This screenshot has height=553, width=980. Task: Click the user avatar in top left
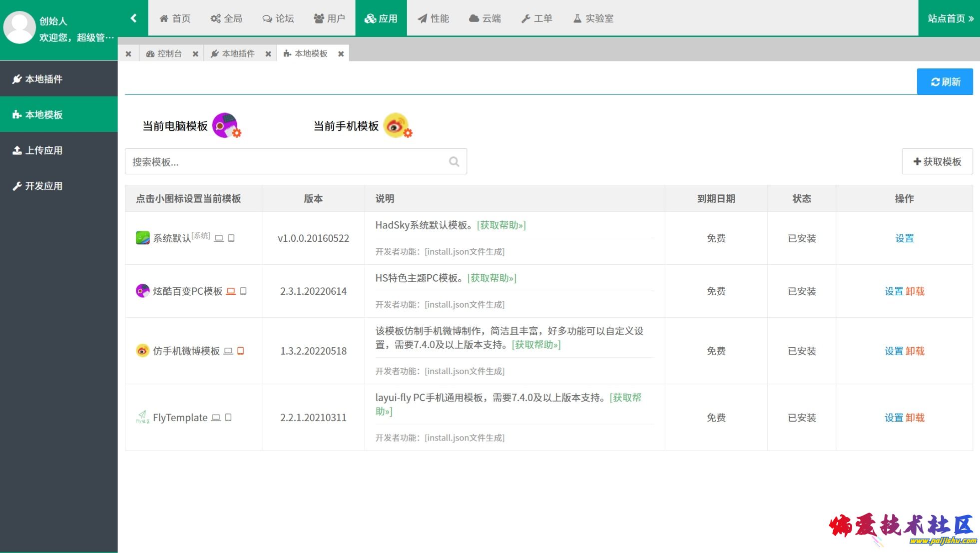tap(19, 27)
